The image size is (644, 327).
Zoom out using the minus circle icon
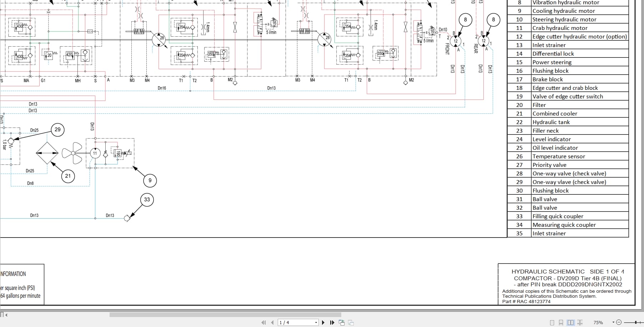(619, 322)
